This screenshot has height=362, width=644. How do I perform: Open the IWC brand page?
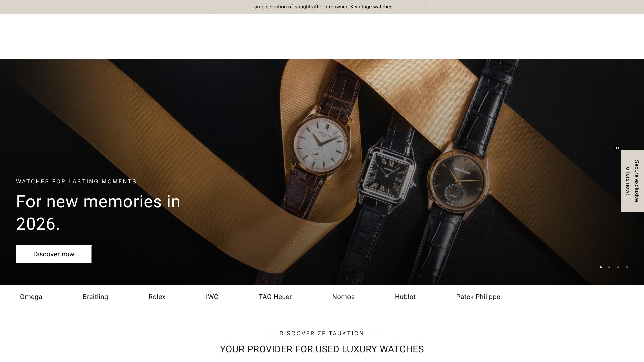pyautogui.click(x=212, y=297)
